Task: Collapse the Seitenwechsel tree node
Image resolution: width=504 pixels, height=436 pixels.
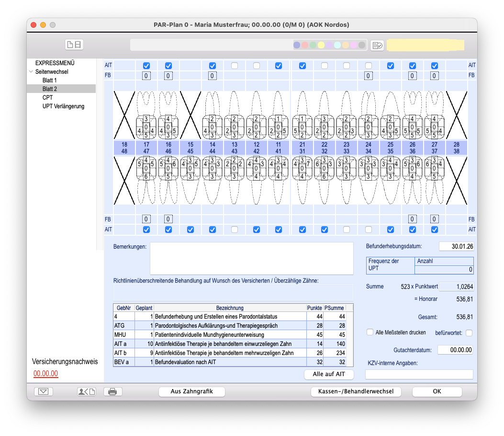Action: coord(31,72)
